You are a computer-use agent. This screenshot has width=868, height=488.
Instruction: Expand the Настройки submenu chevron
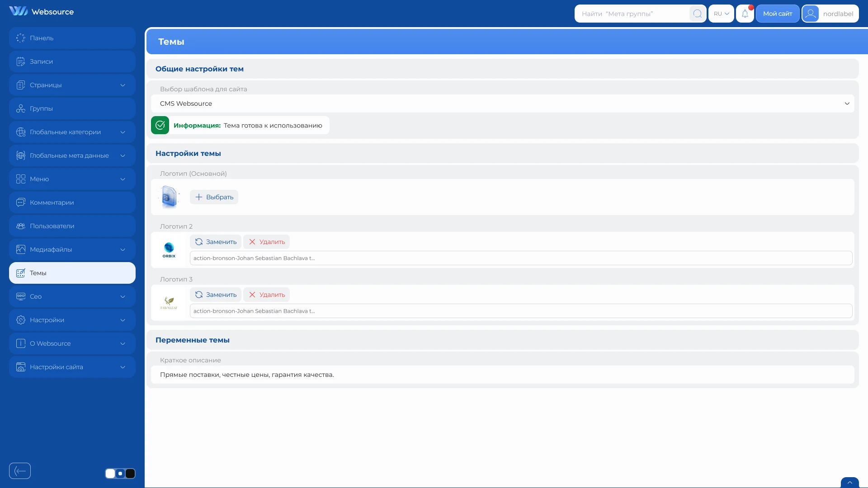[x=123, y=320]
